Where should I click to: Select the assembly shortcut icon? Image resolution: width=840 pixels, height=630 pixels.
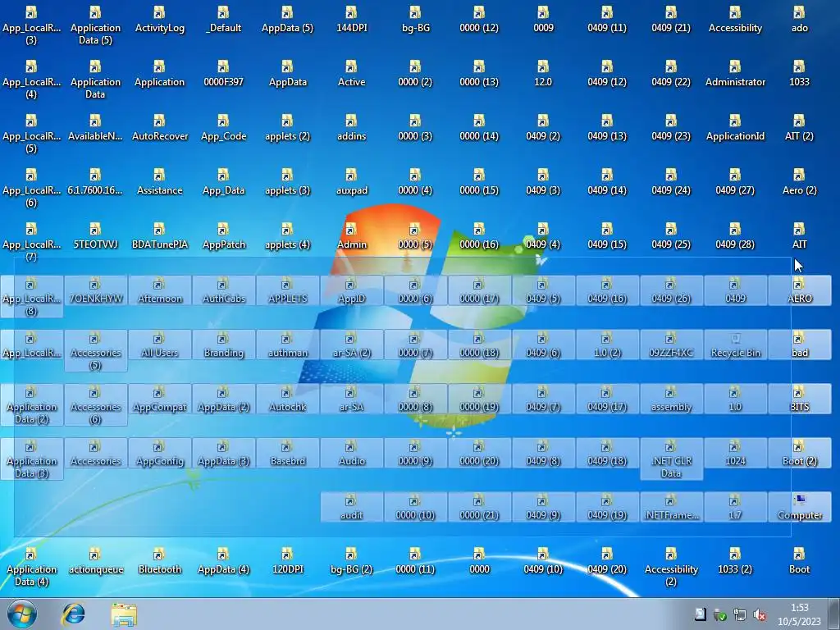pyautogui.click(x=671, y=399)
